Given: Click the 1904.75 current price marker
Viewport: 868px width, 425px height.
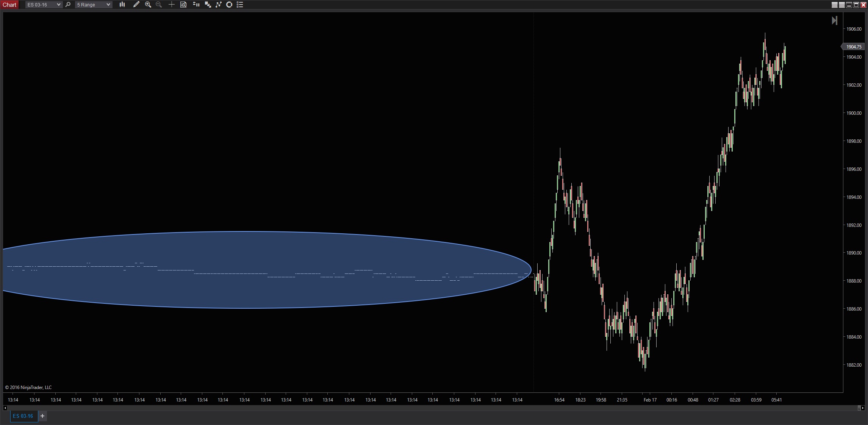Looking at the screenshot, I should 854,47.
